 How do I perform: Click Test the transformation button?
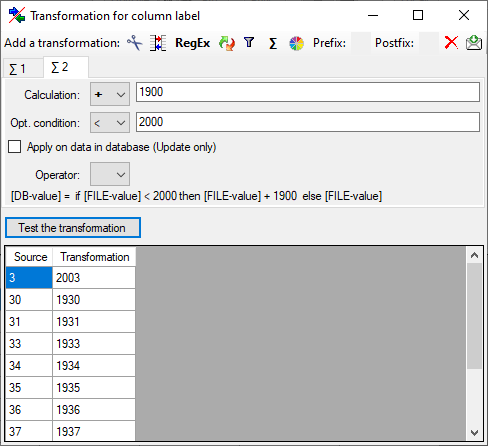pyautogui.click(x=73, y=228)
